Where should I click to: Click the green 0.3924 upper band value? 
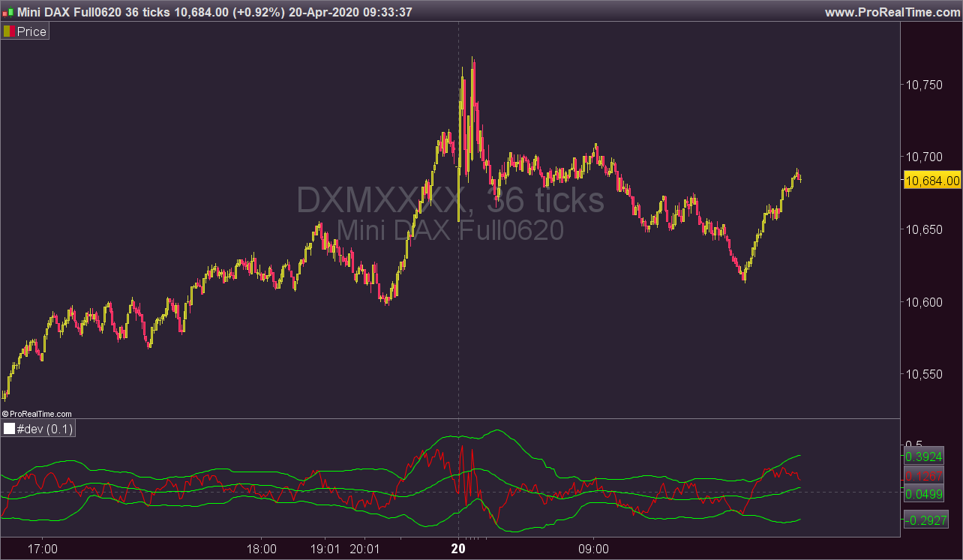click(x=923, y=457)
